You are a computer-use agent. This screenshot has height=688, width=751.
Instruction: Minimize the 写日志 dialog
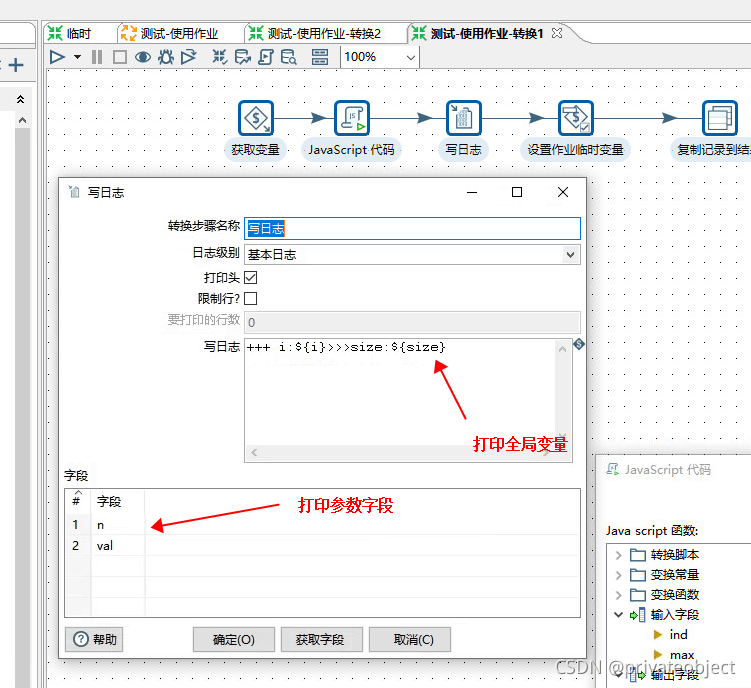click(472, 193)
